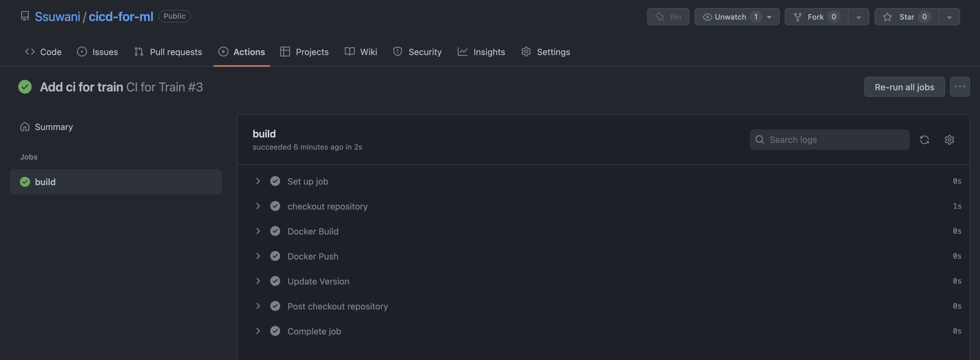Image resolution: width=980 pixels, height=360 pixels.
Task: Click the Update Version status checkmark
Action: (x=275, y=281)
